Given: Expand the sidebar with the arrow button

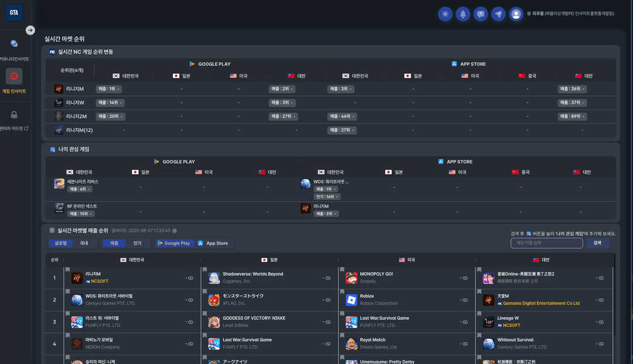Looking at the screenshot, I should [30, 30].
